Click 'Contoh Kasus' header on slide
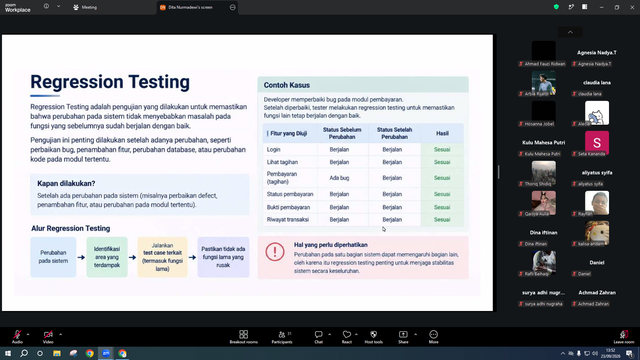The image size is (640, 360). 287,85
